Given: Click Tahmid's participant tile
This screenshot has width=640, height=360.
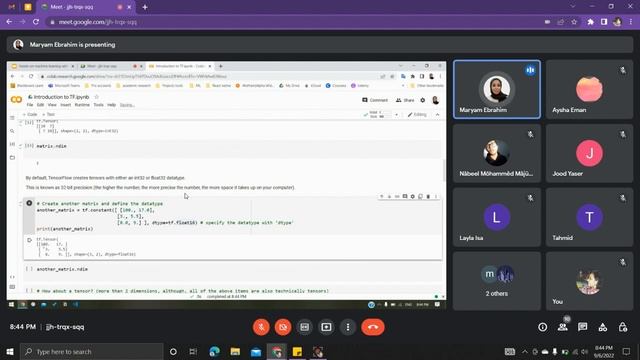Looking at the screenshot, I should pyautogui.click(x=589, y=217).
